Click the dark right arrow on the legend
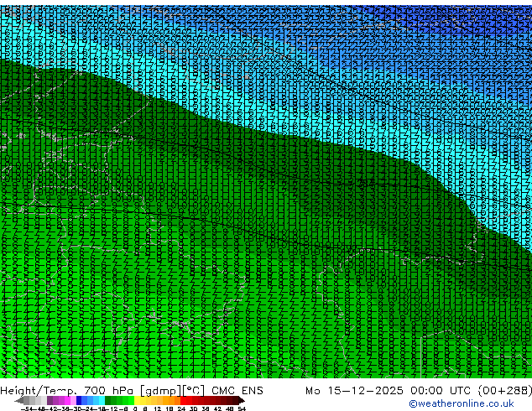532x411 pixels. (241, 400)
